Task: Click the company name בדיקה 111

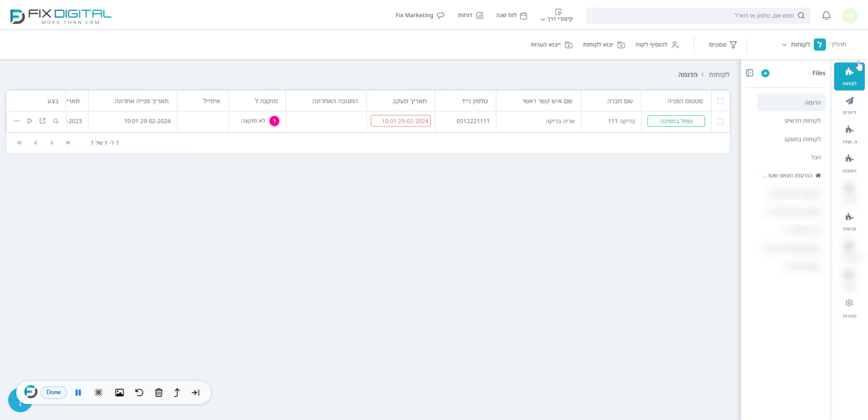Action: [x=621, y=121]
